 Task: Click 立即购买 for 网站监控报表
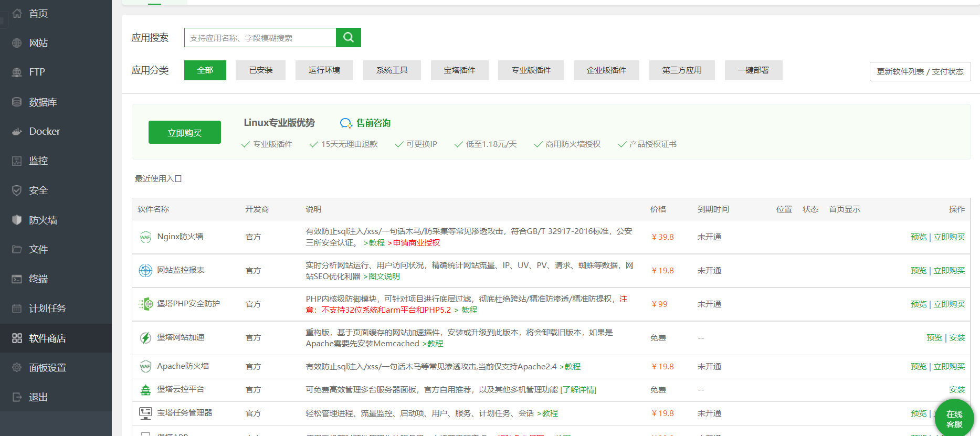(949, 271)
